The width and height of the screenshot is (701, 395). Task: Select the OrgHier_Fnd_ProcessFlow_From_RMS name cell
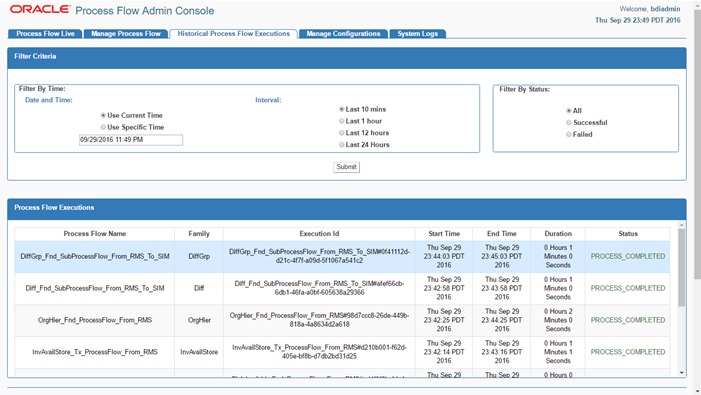pos(94,320)
